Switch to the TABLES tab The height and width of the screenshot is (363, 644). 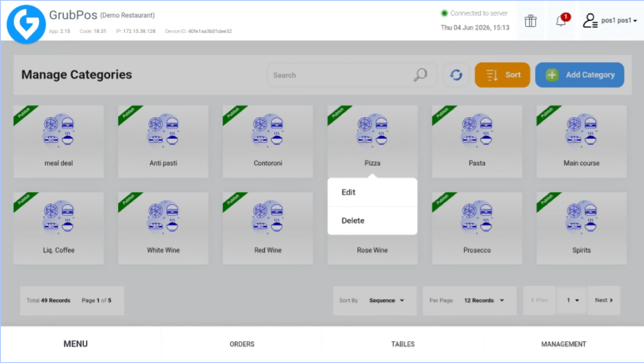[403, 344]
